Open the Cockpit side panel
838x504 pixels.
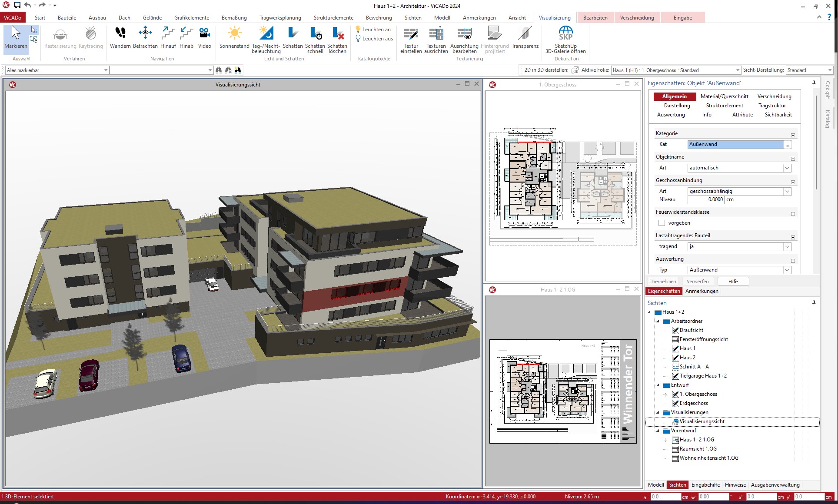click(828, 90)
